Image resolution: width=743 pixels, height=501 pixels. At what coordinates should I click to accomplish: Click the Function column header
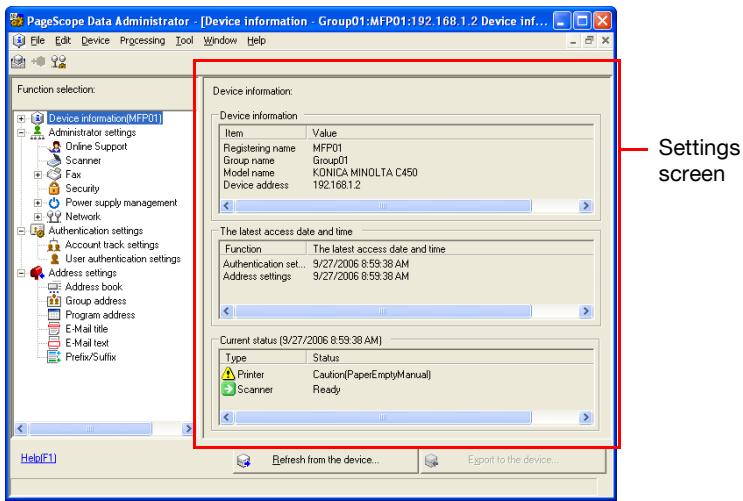coord(263,248)
